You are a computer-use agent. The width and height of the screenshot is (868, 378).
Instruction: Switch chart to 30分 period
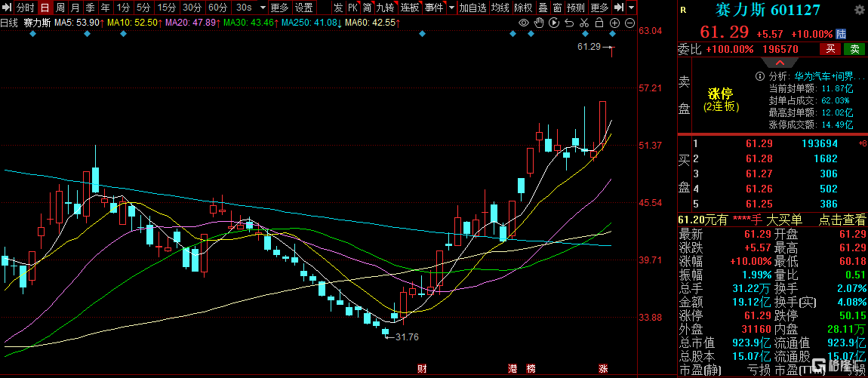[x=192, y=8]
